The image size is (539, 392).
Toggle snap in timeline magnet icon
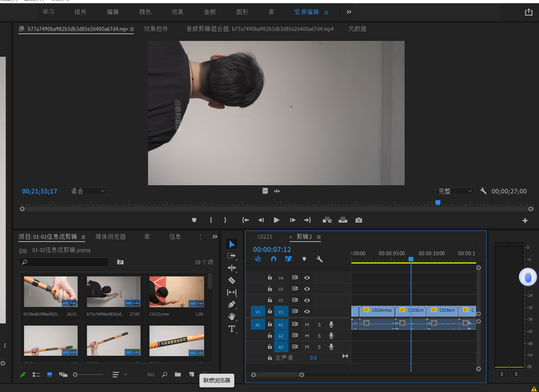[273, 259]
